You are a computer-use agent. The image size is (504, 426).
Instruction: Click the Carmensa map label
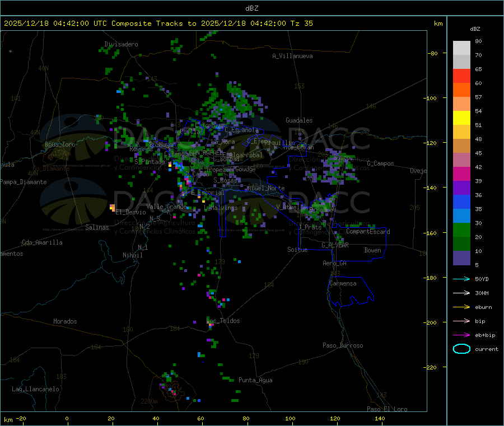pos(343,283)
